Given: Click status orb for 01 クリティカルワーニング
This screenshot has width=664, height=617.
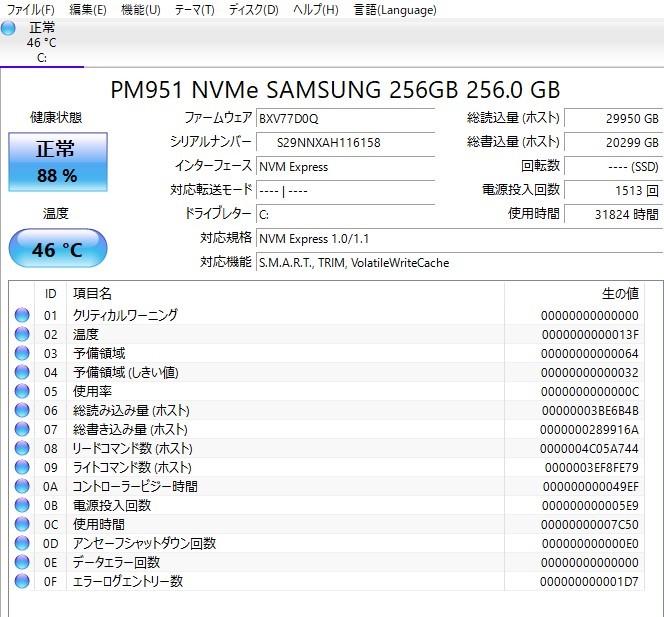Looking at the screenshot, I should tap(22, 315).
